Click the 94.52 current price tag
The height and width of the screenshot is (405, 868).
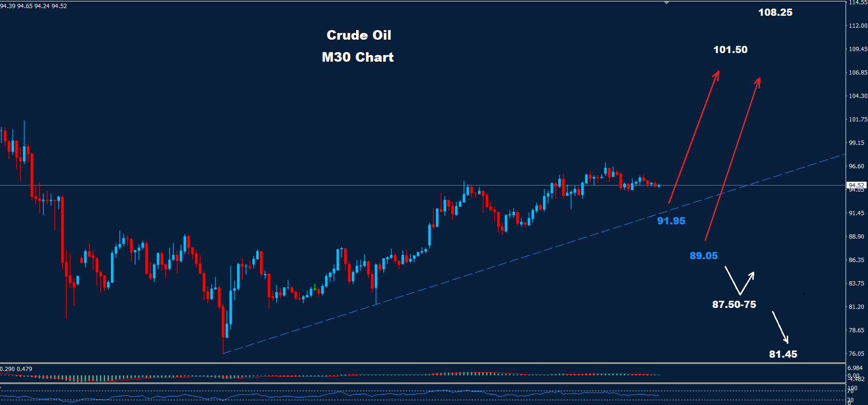[856, 185]
